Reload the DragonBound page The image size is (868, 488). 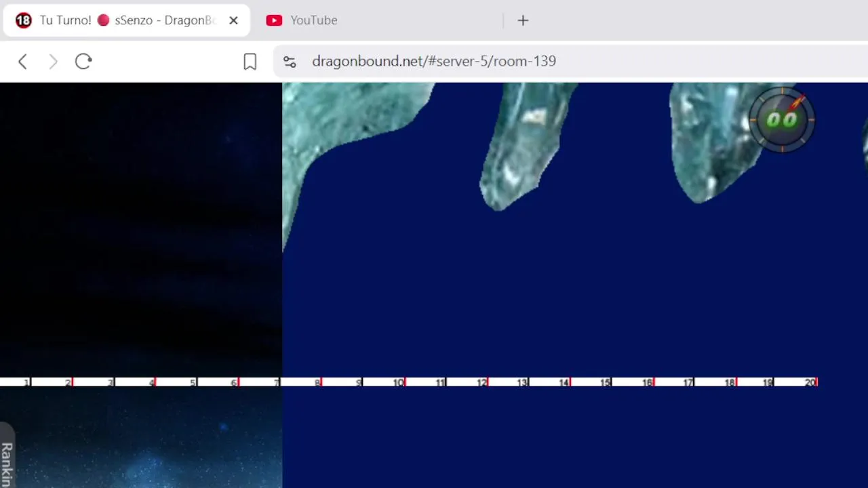(x=83, y=62)
